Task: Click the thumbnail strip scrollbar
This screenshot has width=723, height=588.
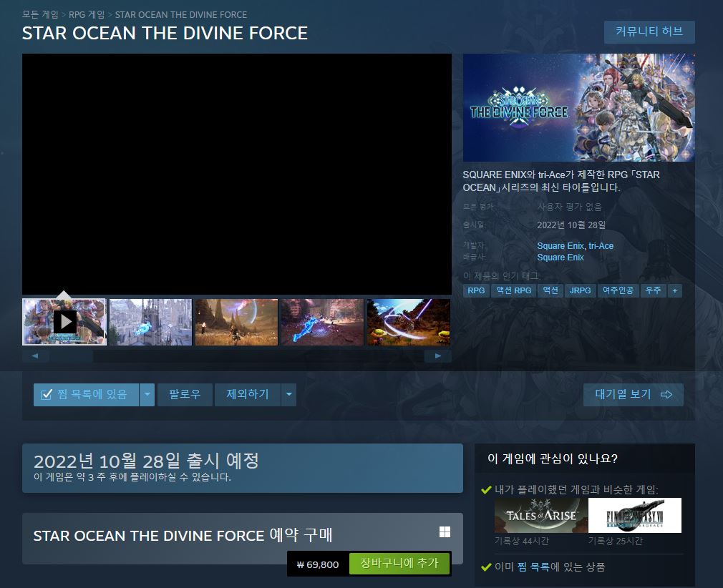Action: pyautogui.click(x=236, y=356)
